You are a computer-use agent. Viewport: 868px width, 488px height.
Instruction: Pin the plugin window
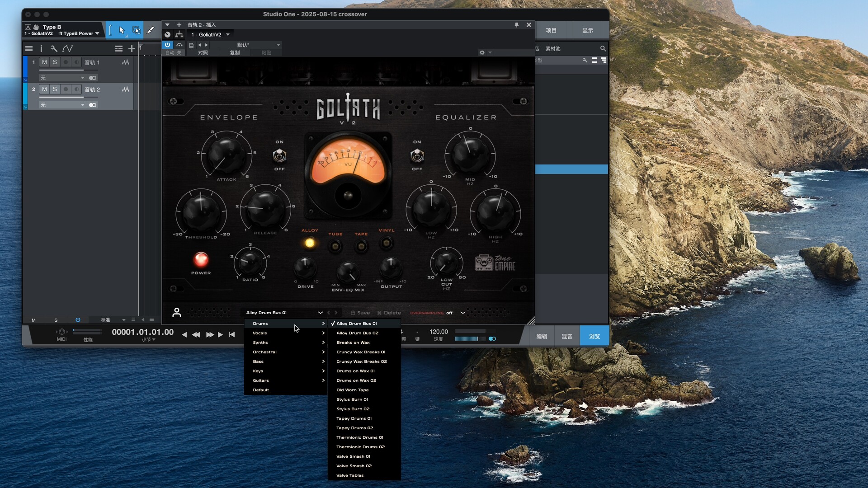click(x=516, y=25)
